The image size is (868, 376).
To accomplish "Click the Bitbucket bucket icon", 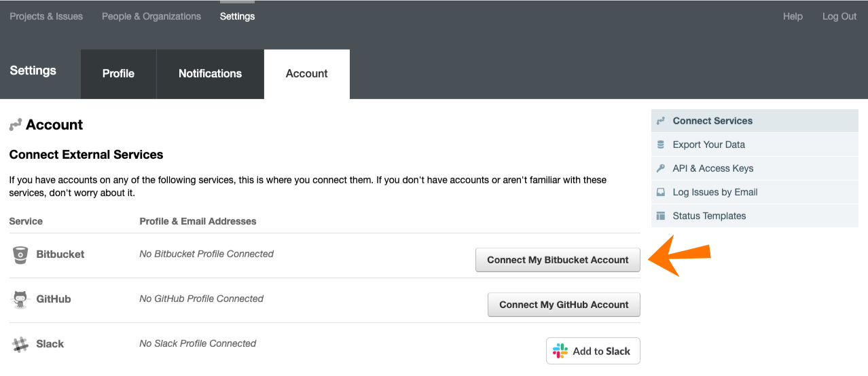I will pyautogui.click(x=20, y=255).
